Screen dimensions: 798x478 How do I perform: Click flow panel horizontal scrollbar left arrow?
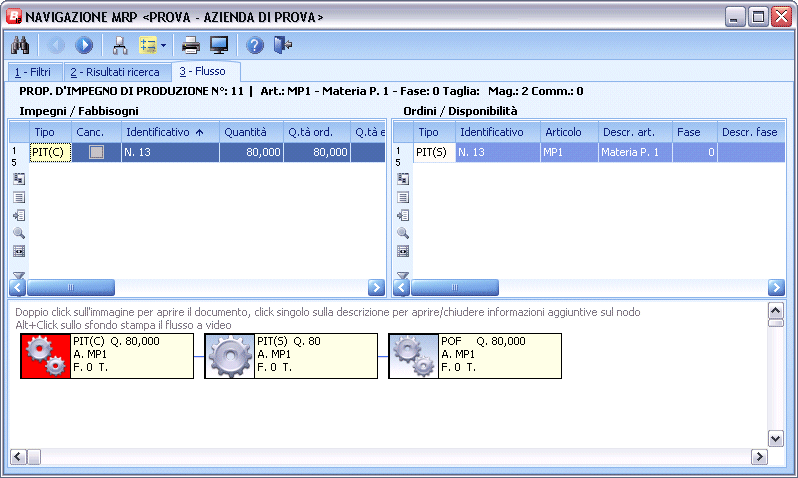(18, 457)
